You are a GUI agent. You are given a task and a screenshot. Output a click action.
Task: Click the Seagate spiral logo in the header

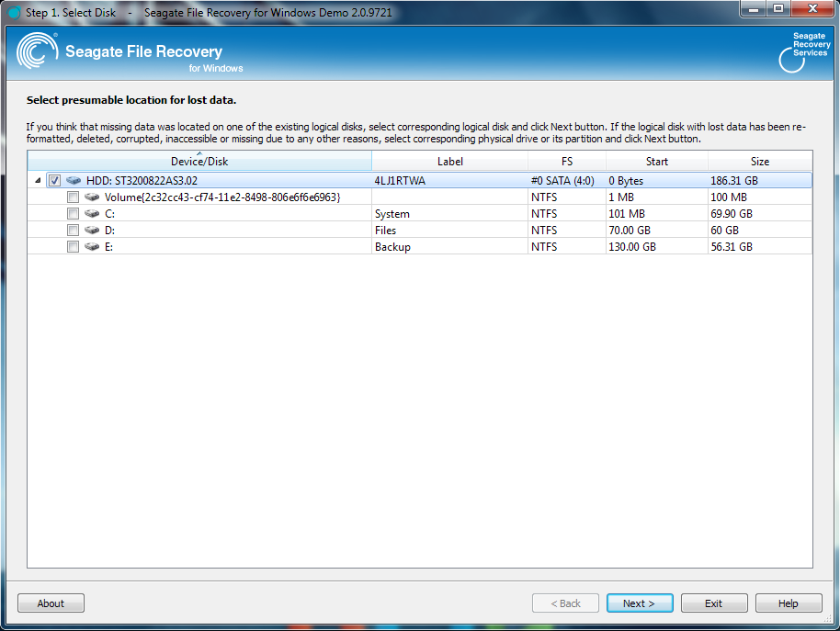37,51
